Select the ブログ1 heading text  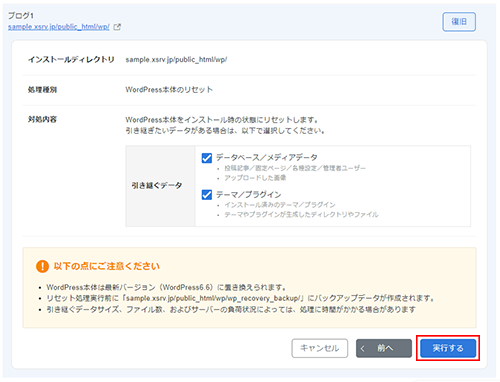pos(21,15)
